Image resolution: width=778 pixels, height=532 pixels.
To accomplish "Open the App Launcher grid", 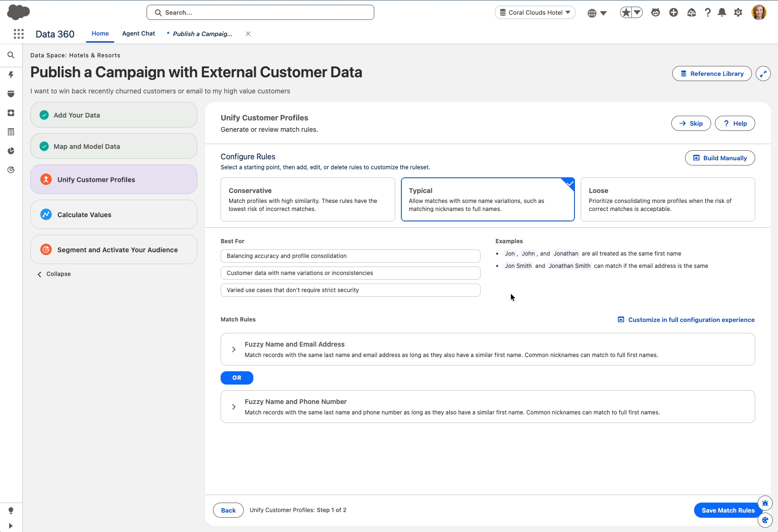I will [x=19, y=34].
